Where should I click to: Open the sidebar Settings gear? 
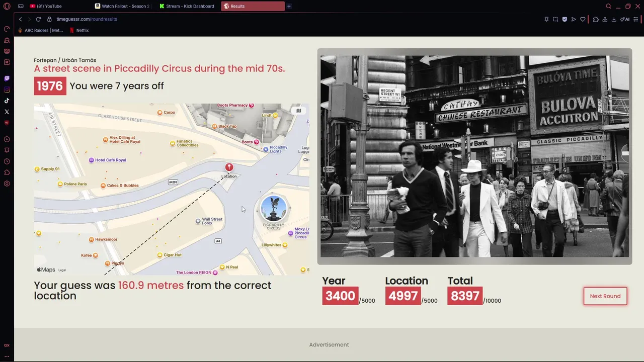pyautogui.click(x=7, y=184)
